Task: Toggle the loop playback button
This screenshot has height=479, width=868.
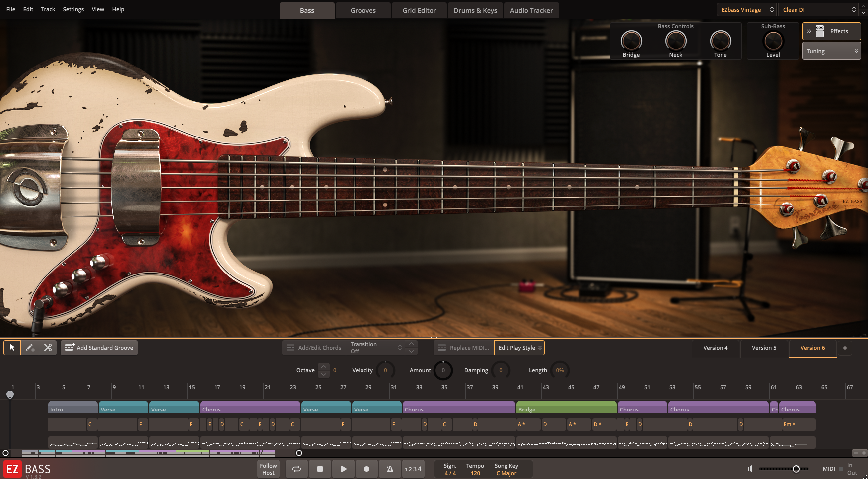Action: 296,469
